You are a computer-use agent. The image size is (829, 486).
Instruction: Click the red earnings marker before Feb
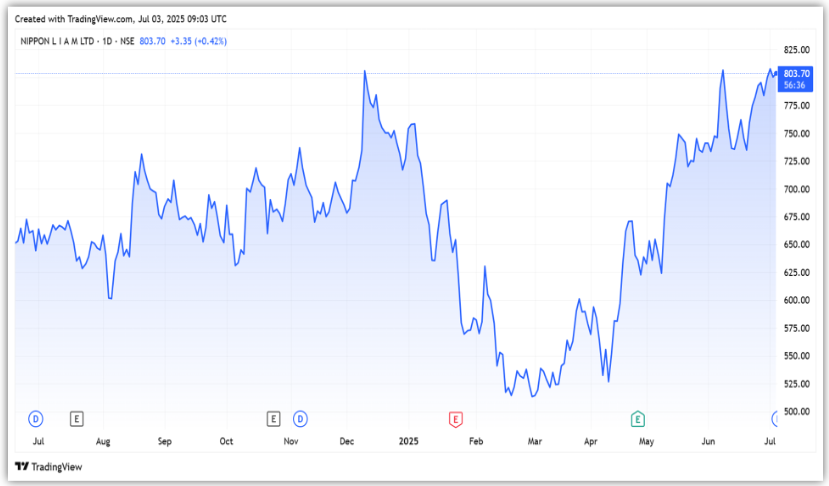pyautogui.click(x=456, y=417)
